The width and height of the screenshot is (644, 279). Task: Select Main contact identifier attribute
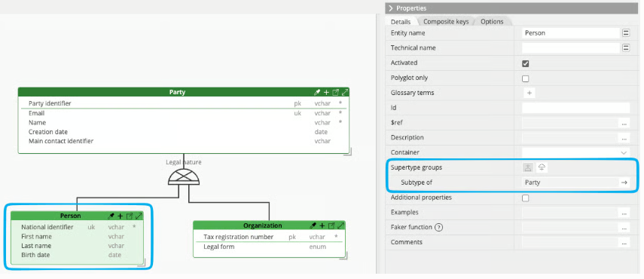184,141
